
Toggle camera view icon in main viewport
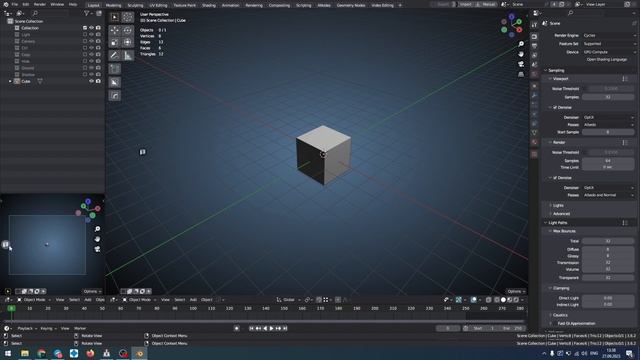(x=521, y=64)
